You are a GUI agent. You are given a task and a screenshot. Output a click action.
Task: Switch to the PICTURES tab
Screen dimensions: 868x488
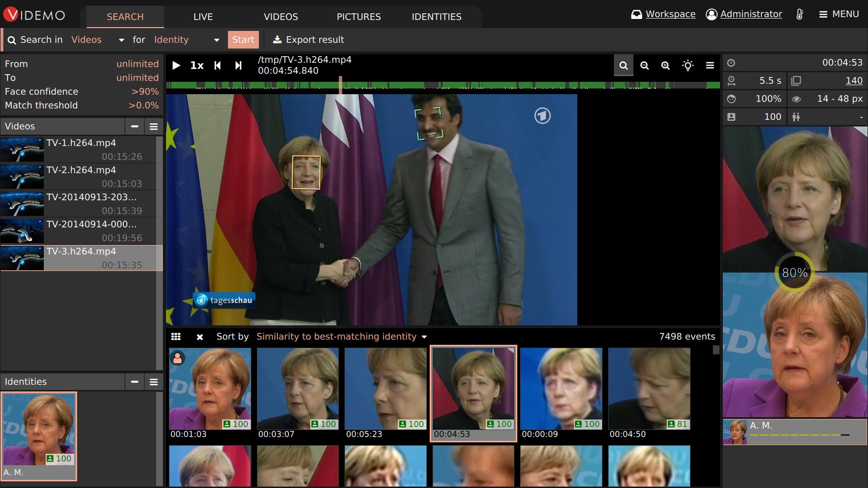coord(359,17)
